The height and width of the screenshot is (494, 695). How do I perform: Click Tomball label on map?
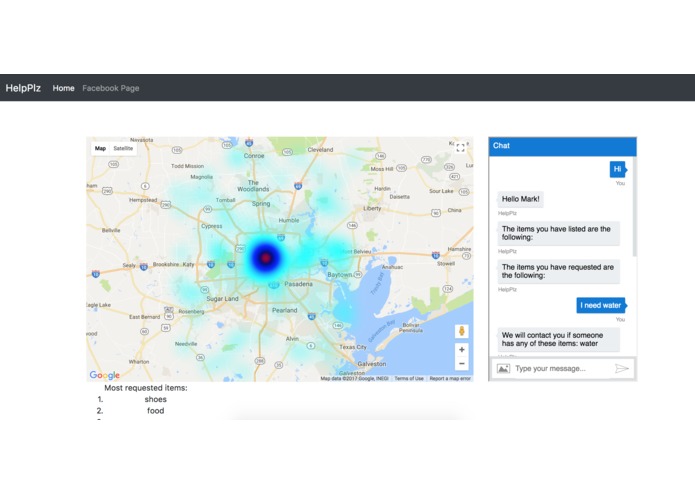pos(225,200)
